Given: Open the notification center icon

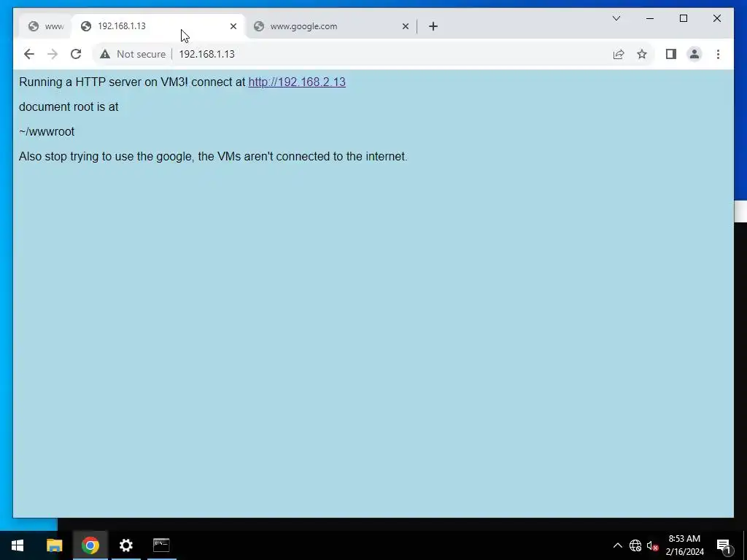Looking at the screenshot, I should tap(724, 545).
